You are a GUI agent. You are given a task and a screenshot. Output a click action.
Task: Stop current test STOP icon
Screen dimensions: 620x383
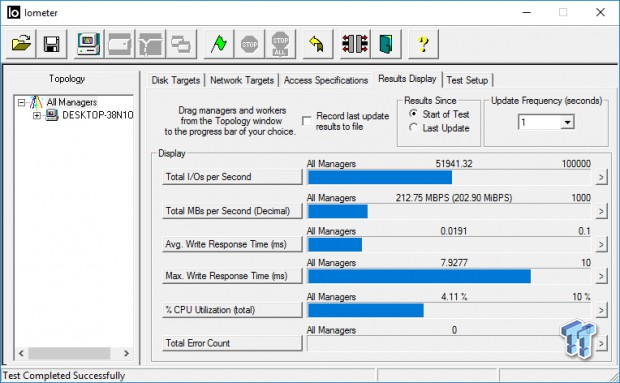click(250, 43)
